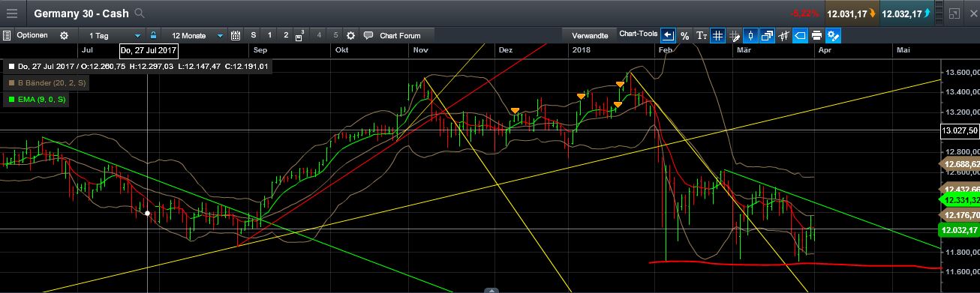Select chart preset 1

270,35
